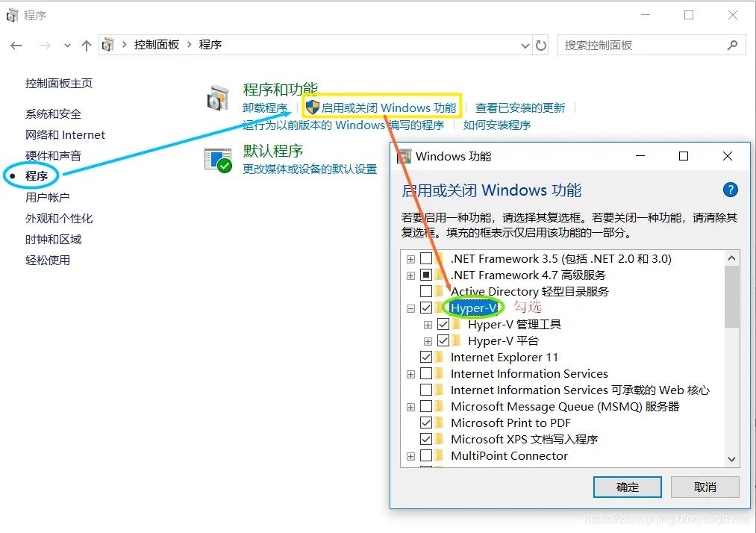Check MultiPoint Connector checkbox

click(x=426, y=455)
